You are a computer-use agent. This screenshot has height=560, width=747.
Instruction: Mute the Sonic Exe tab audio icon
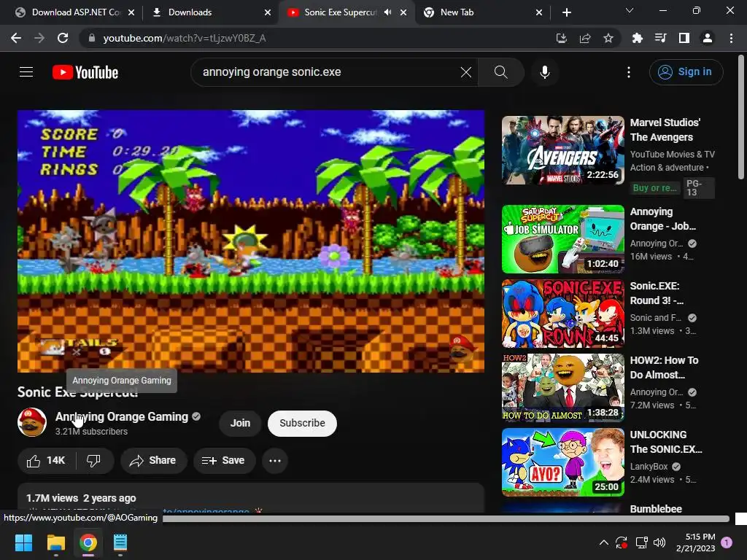[x=388, y=12]
